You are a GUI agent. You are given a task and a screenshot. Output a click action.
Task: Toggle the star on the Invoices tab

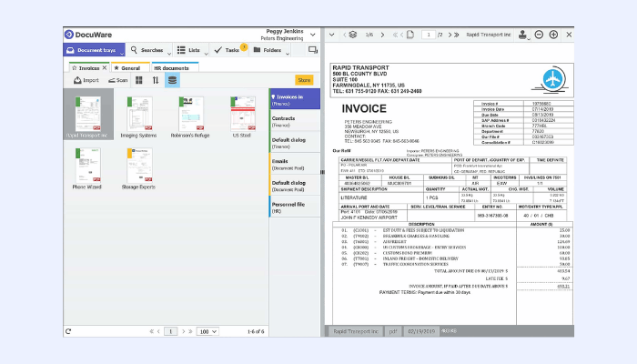[x=75, y=68]
